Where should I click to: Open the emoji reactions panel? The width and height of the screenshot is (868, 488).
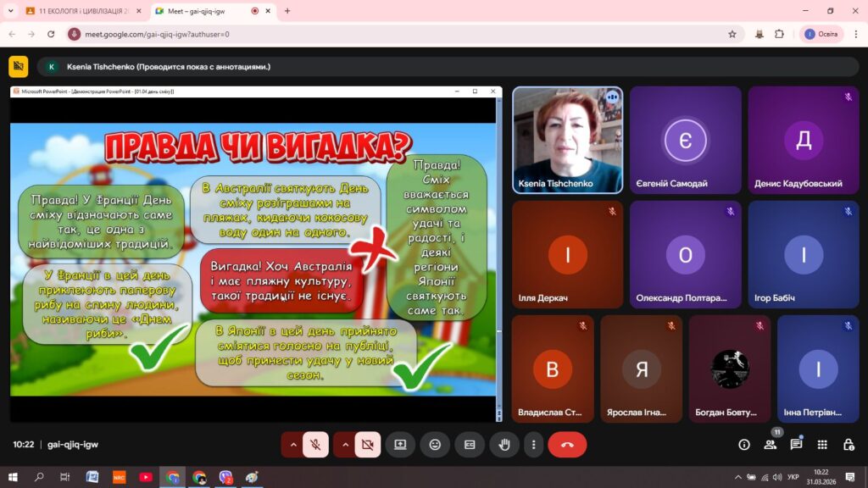click(x=435, y=445)
